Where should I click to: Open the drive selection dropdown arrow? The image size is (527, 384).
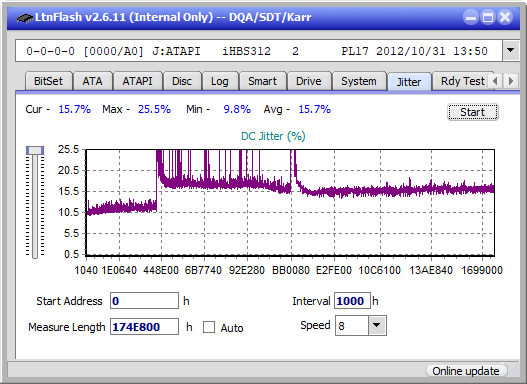click(x=511, y=51)
